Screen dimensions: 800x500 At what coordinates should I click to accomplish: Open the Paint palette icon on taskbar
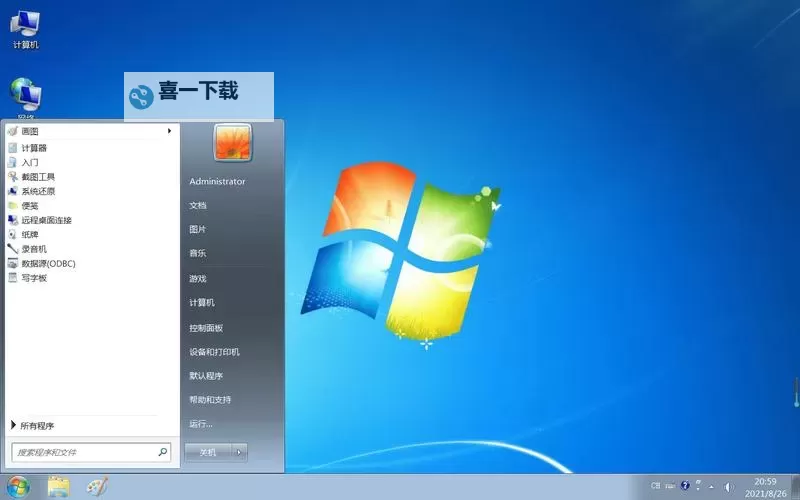(96, 487)
